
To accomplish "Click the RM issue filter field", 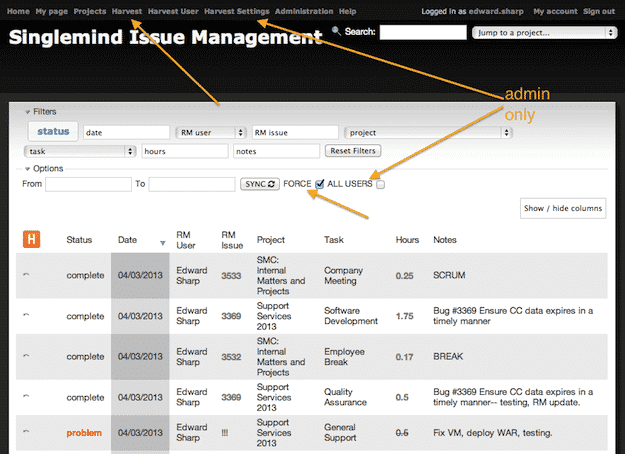I will [x=295, y=132].
